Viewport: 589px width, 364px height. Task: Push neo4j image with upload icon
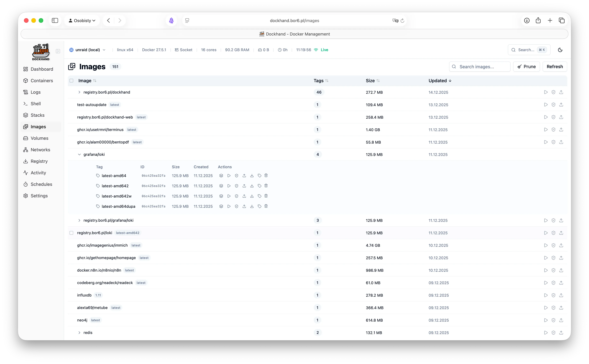(x=561, y=320)
